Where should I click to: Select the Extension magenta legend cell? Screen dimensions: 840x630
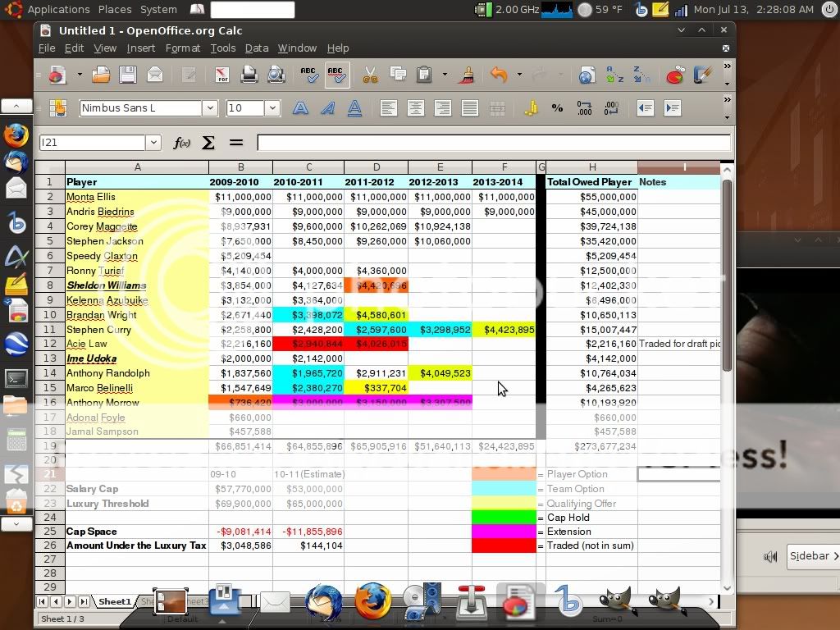[x=504, y=532]
